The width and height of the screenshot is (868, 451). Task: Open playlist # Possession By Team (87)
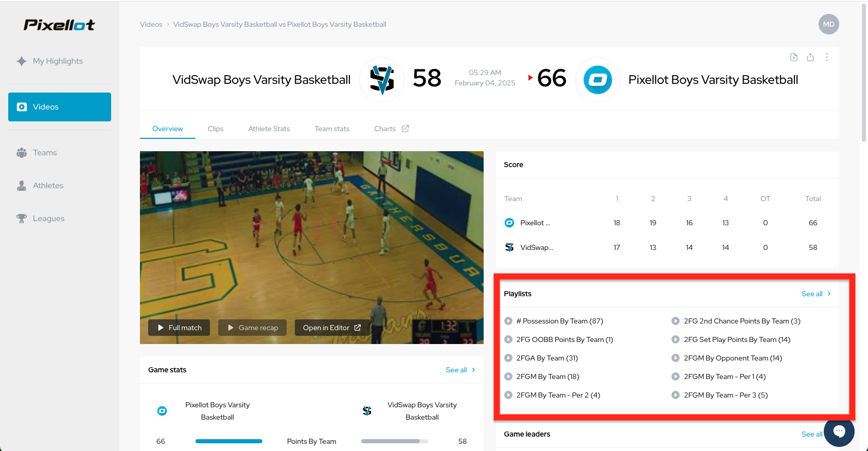(x=560, y=321)
